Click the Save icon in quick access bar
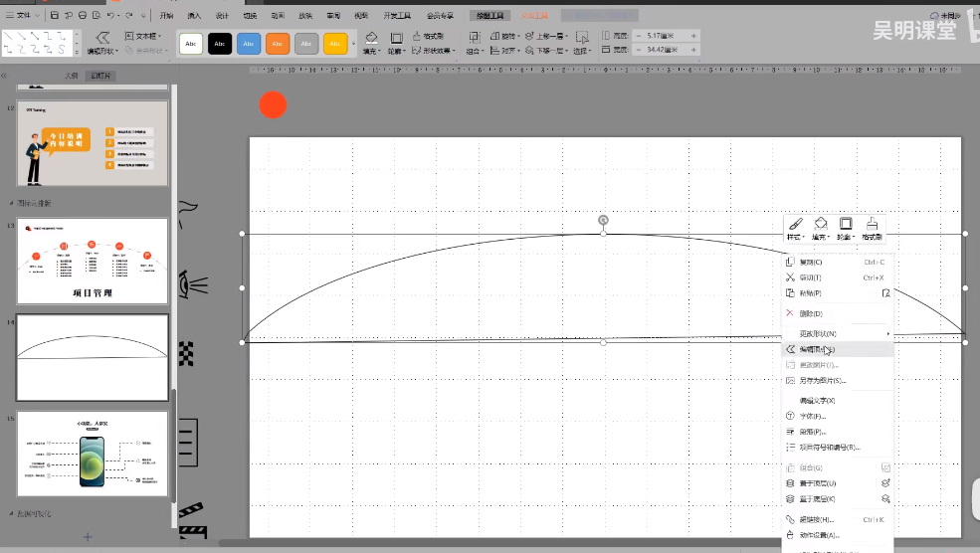Viewport: 980px width, 553px height. [55, 15]
